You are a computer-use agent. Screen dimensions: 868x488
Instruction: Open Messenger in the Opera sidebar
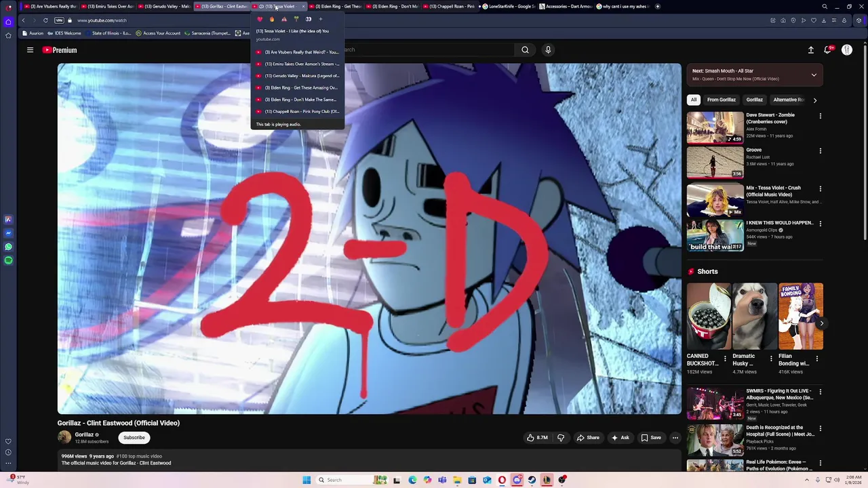[x=8, y=233]
